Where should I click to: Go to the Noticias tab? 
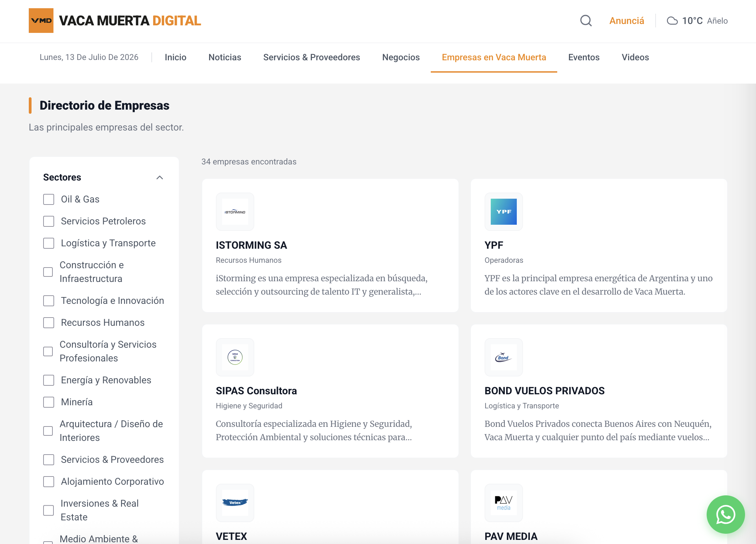click(x=225, y=57)
